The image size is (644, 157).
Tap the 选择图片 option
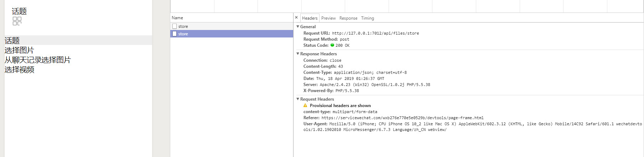pos(19,50)
